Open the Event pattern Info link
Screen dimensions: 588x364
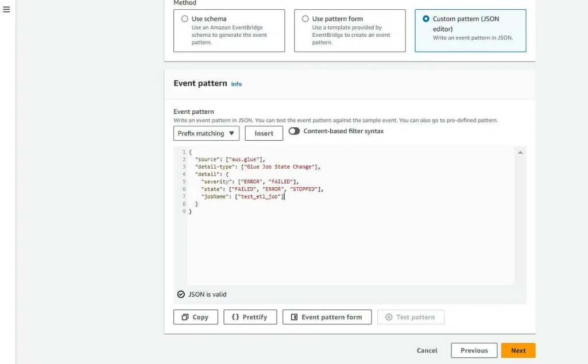(x=236, y=84)
